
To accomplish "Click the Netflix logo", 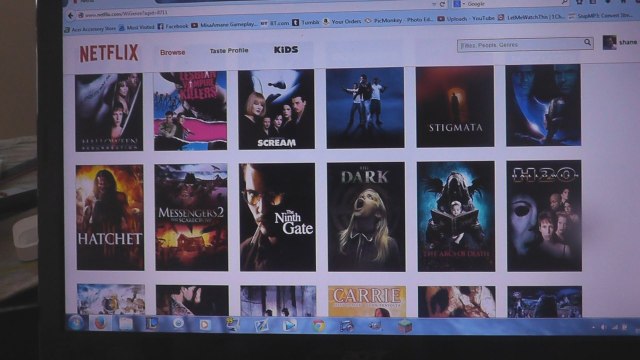I will [x=109, y=53].
